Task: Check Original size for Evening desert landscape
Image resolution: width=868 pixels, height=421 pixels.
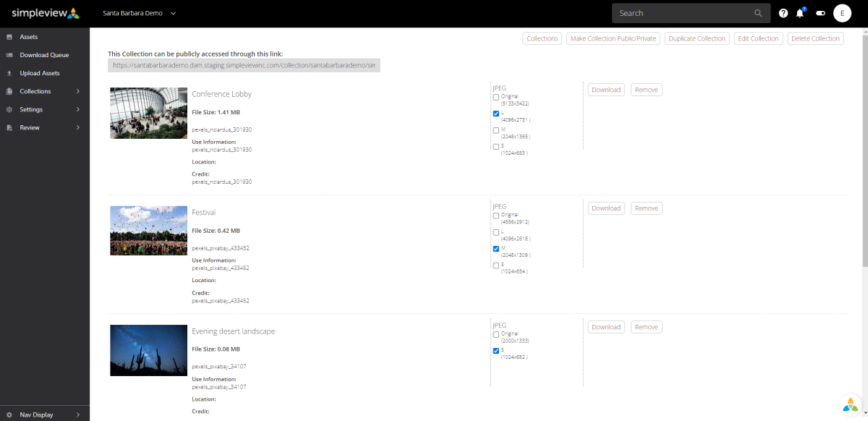Action: 496,334
